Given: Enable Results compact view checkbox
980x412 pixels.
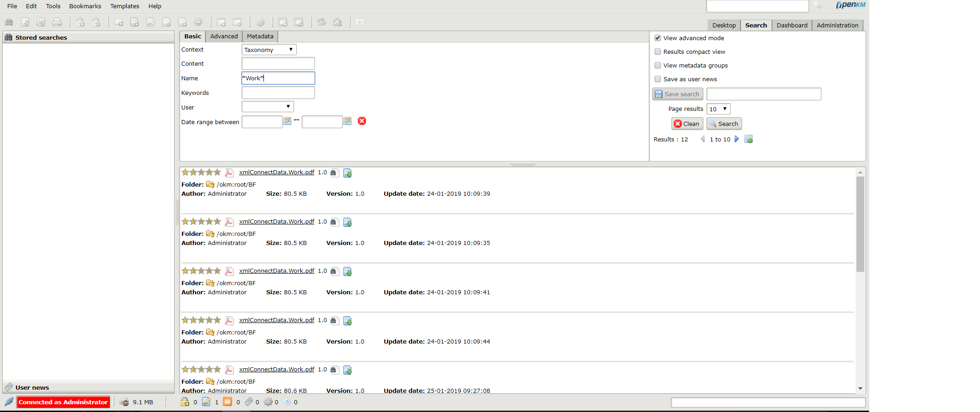Looking at the screenshot, I should pyautogui.click(x=658, y=52).
